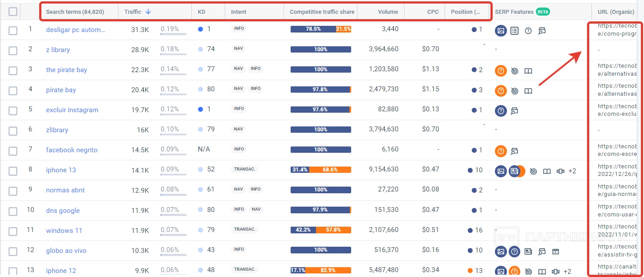The image size is (644, 277).
Task: Click the book icon in pirate bay row 4
Action: pos(528,91)
